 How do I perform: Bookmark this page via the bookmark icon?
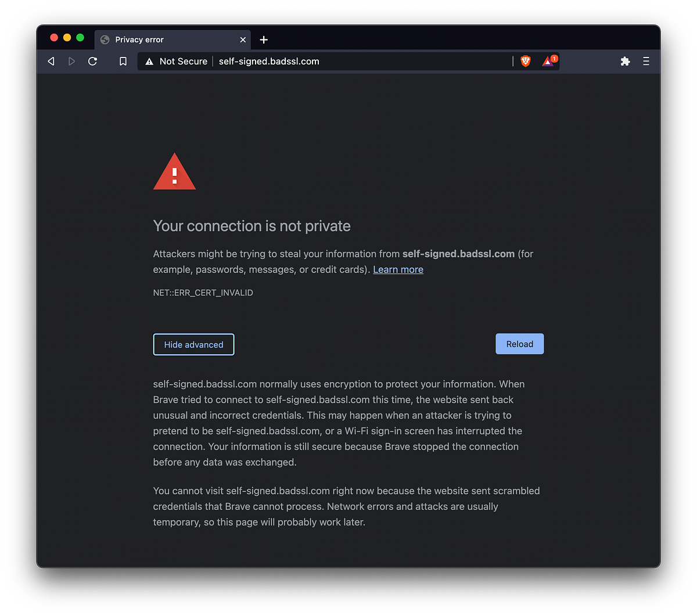pos(123,61)
